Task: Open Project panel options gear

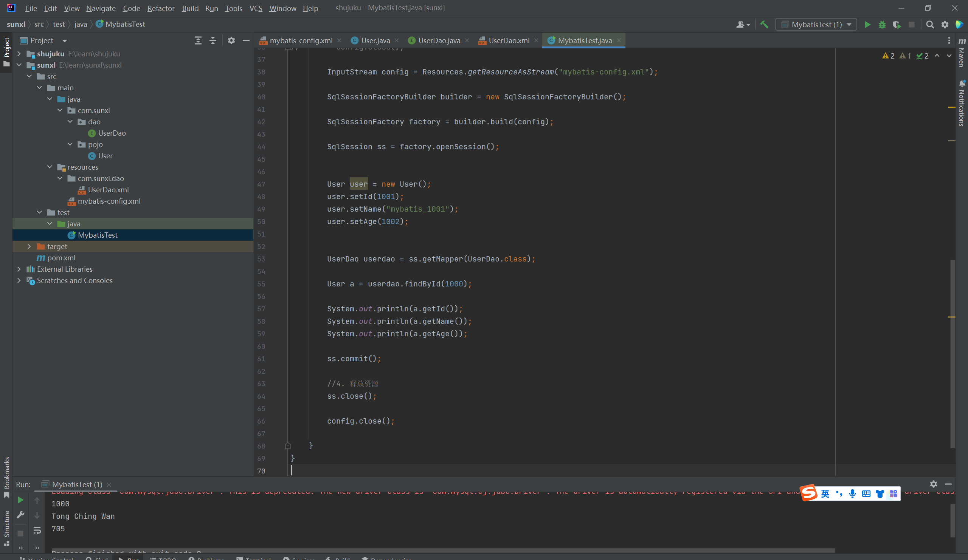Action: 231,40
